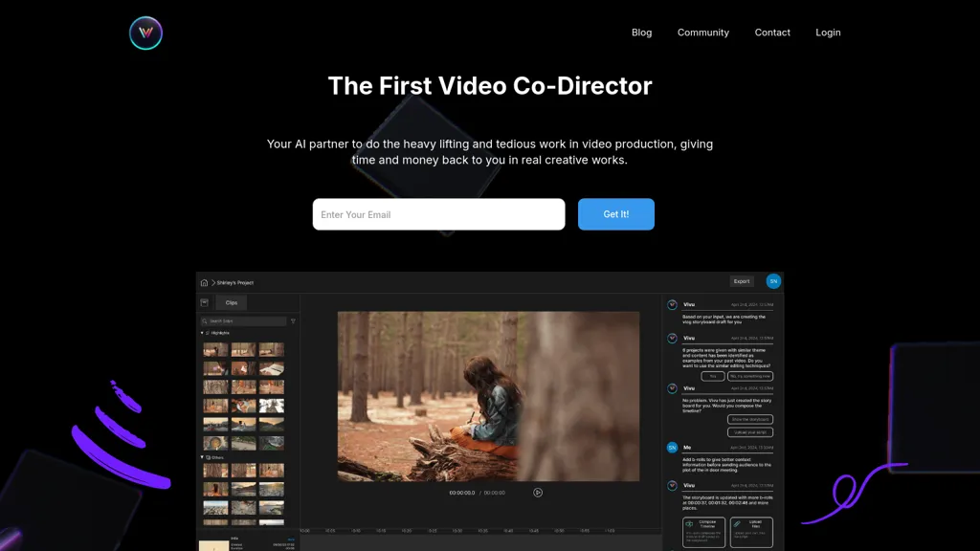The image size is (980, 551).
Task: Click the Get It! button
Action: (615, 214)
